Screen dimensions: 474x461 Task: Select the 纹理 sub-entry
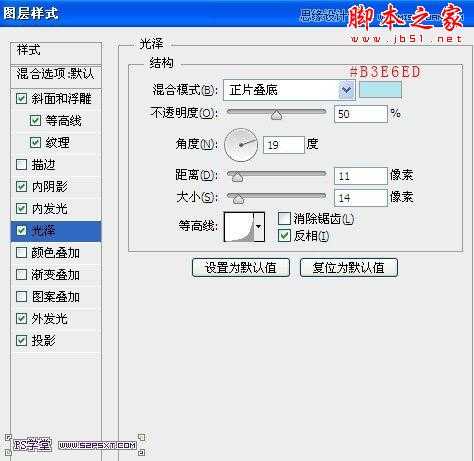click(x=58, y=143)
